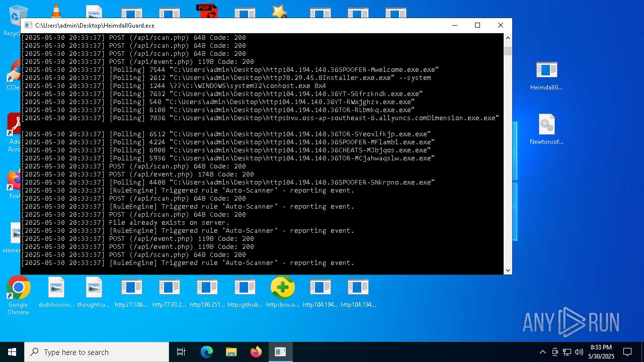Click the console scrollbar thumb
This screenshot has width=644, height=362.
point(508,51)
